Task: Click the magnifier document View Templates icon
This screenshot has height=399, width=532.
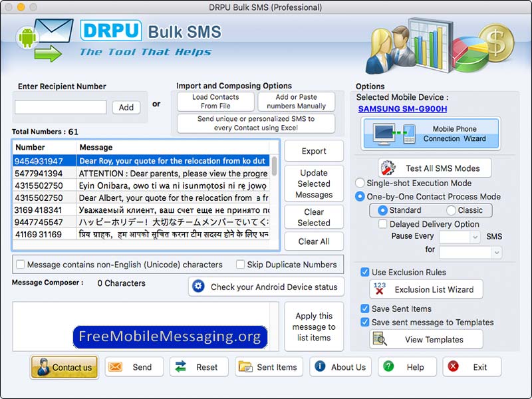Action: pos(379,338)
